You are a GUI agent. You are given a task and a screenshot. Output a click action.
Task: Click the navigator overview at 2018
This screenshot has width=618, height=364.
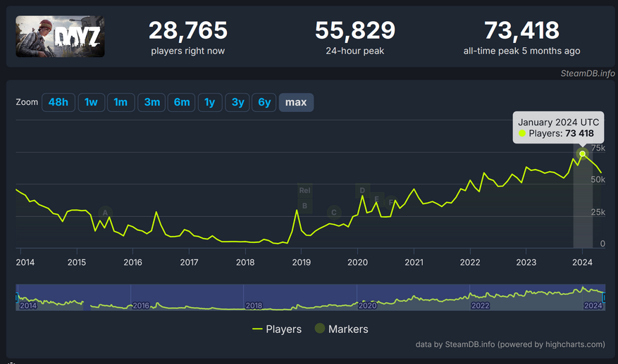[x=254, y=306]
